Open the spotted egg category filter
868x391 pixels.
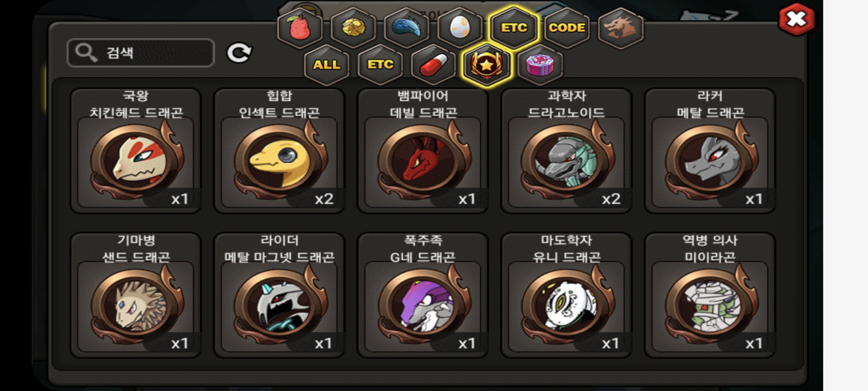pos(460,28)
